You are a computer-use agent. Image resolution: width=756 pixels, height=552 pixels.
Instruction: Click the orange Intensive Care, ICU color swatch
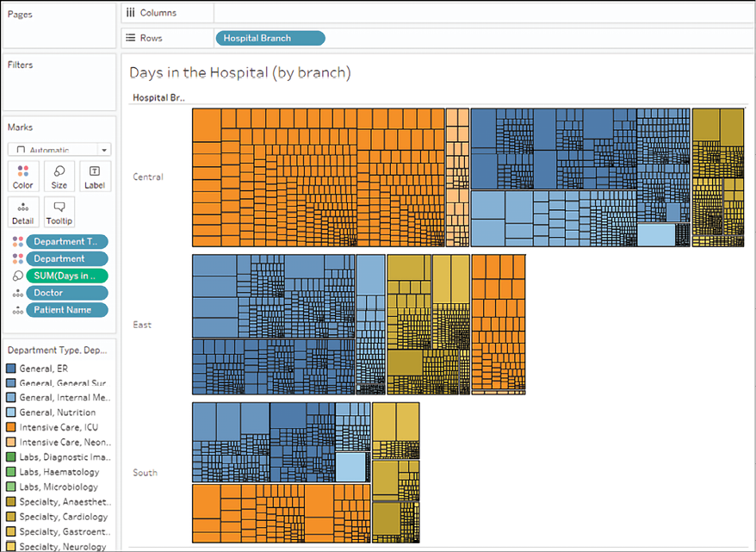coord(10,427)
